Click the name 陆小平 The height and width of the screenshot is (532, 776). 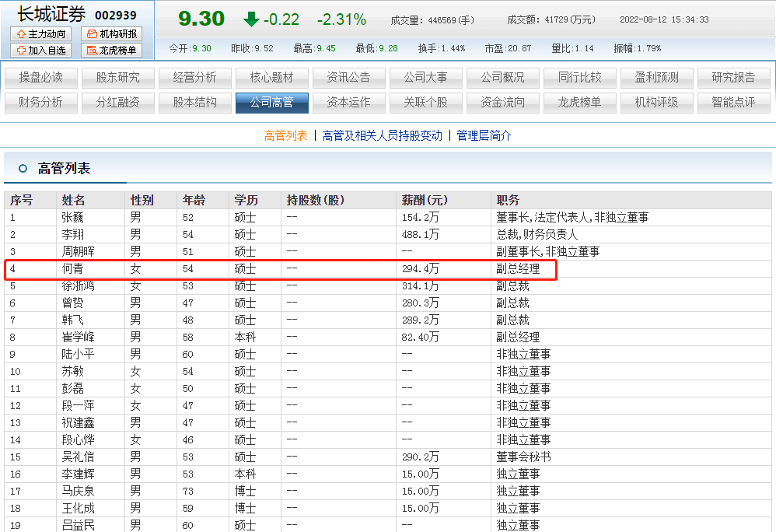click(79, 355)
